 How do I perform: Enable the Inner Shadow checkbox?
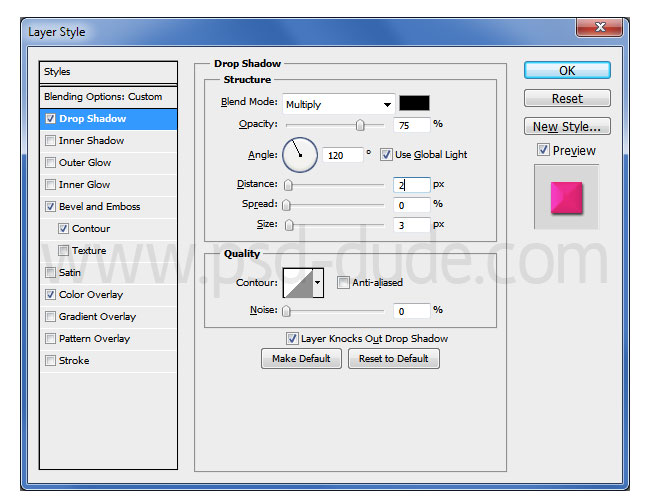pos(50,141)
